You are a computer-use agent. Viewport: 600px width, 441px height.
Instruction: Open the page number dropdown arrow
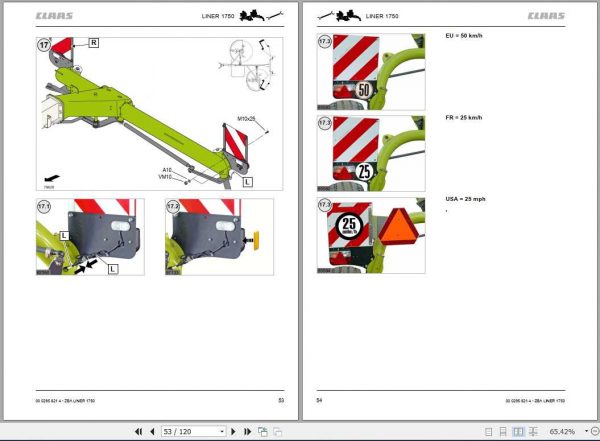(222, 431)
